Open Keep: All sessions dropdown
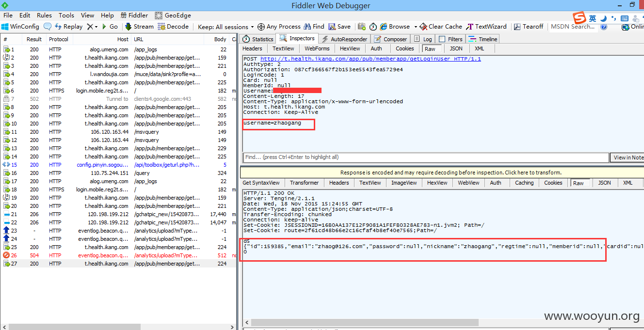Viewport: 644px width, 330px height. point(226,27)
